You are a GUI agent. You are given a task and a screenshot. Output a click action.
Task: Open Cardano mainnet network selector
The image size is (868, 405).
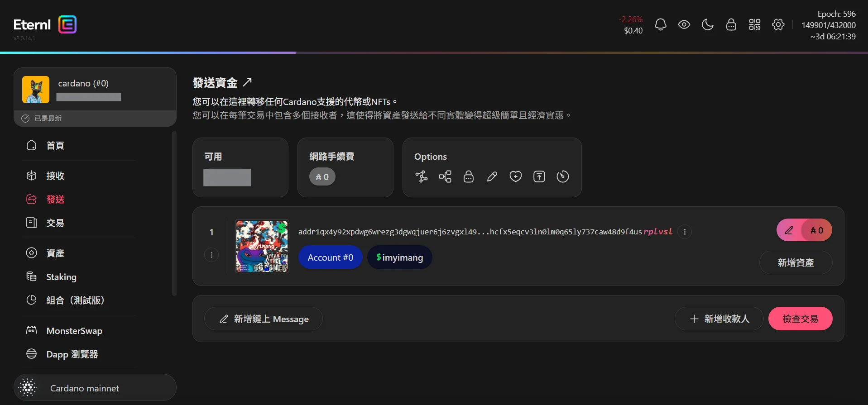95,388
